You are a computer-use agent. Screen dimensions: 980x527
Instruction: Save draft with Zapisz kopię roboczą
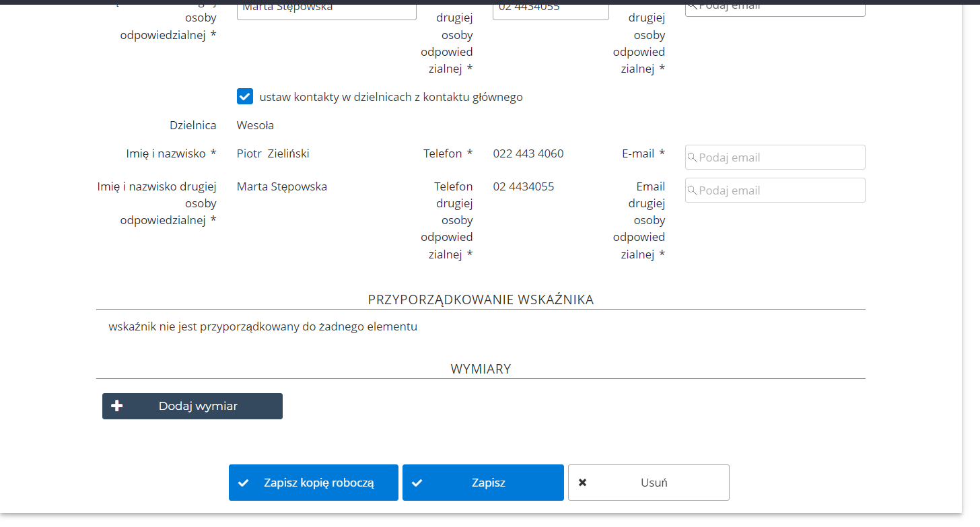click(314, 483)
